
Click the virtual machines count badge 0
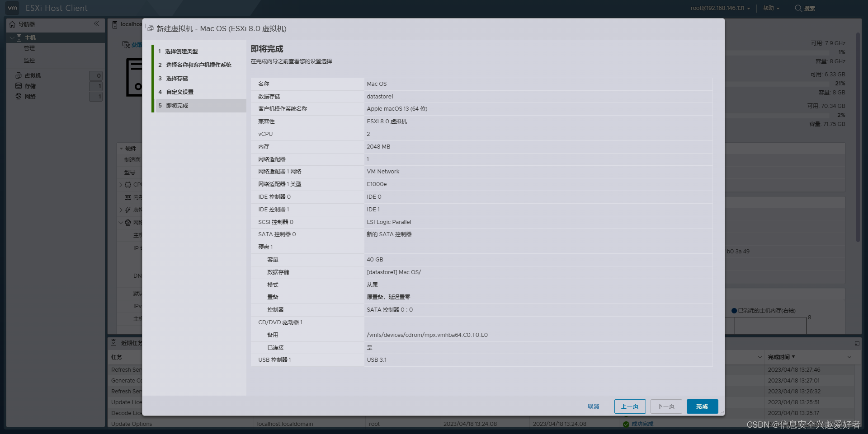pos(96,76)
